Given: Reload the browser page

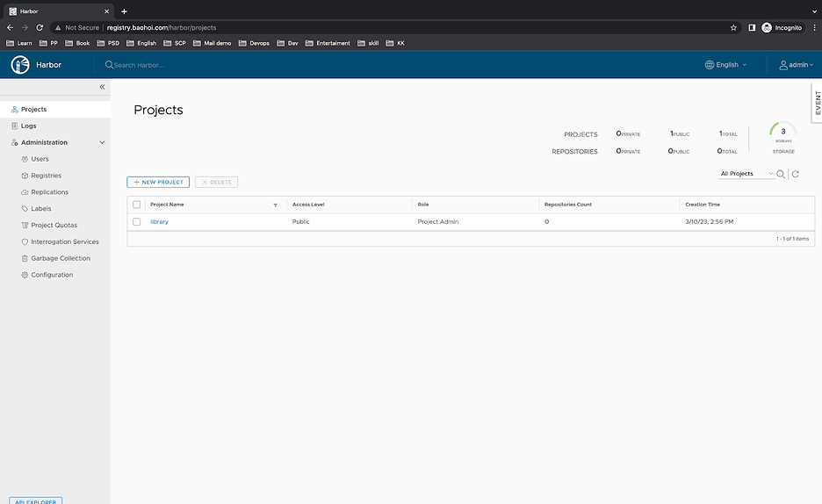Looking at the screenshot, I should coord(40,27).
